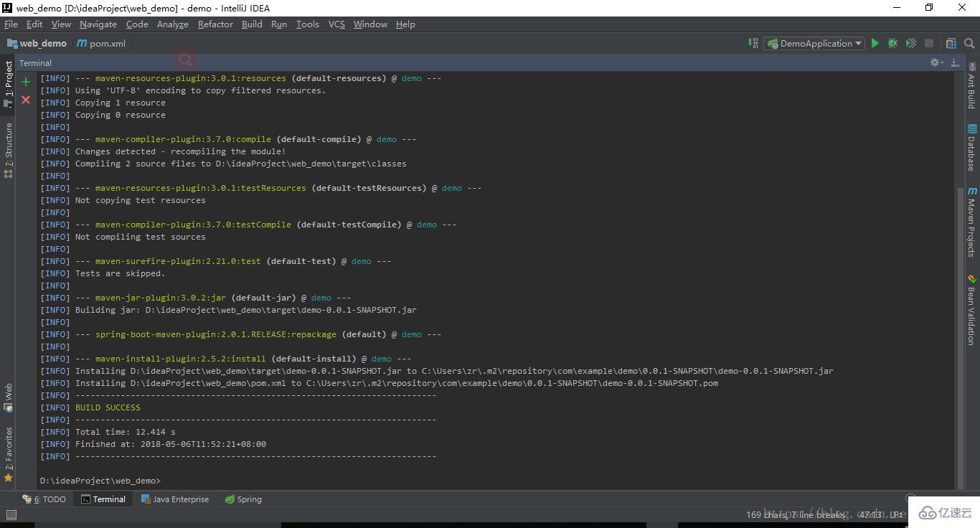Click the 'Not copying test resources' line
Viewport: 980px width, 528px height.
click(x=123, y=200)
